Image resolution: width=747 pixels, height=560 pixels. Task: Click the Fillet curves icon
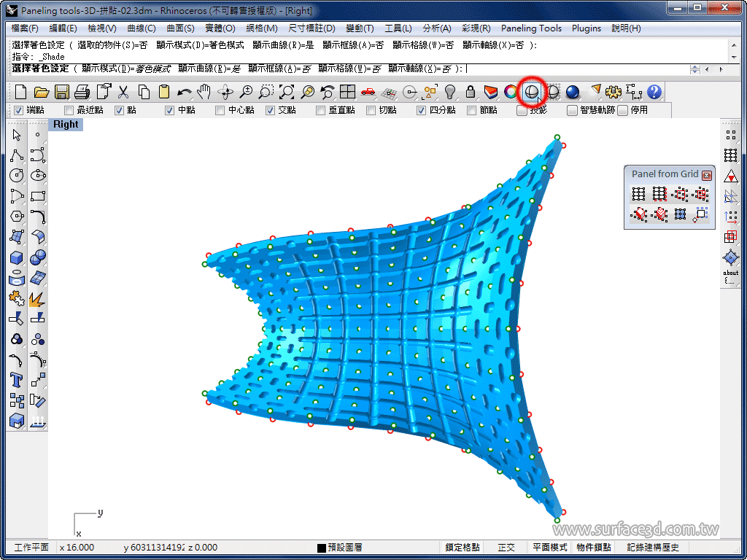tap(38, 216)
